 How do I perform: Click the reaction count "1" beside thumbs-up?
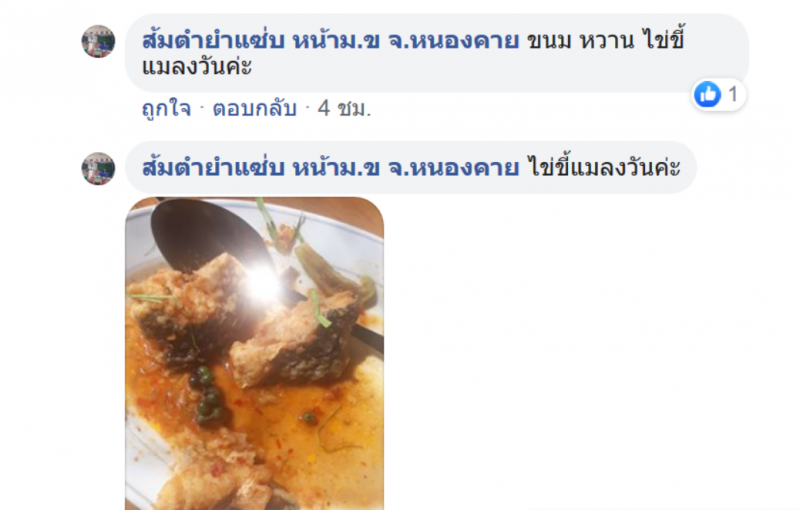733,94
